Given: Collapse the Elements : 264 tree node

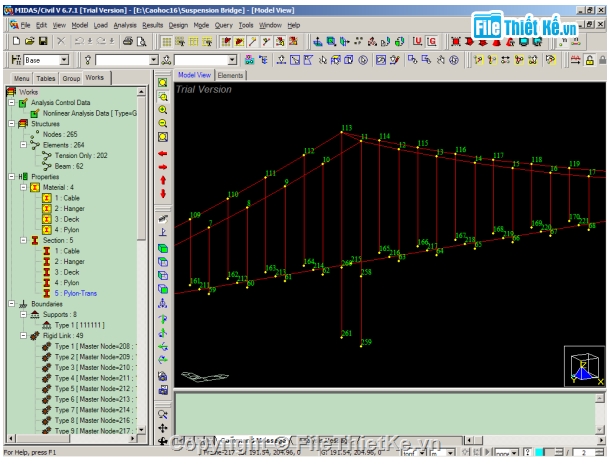Looking at the screenshot, I should pos(23,145).
